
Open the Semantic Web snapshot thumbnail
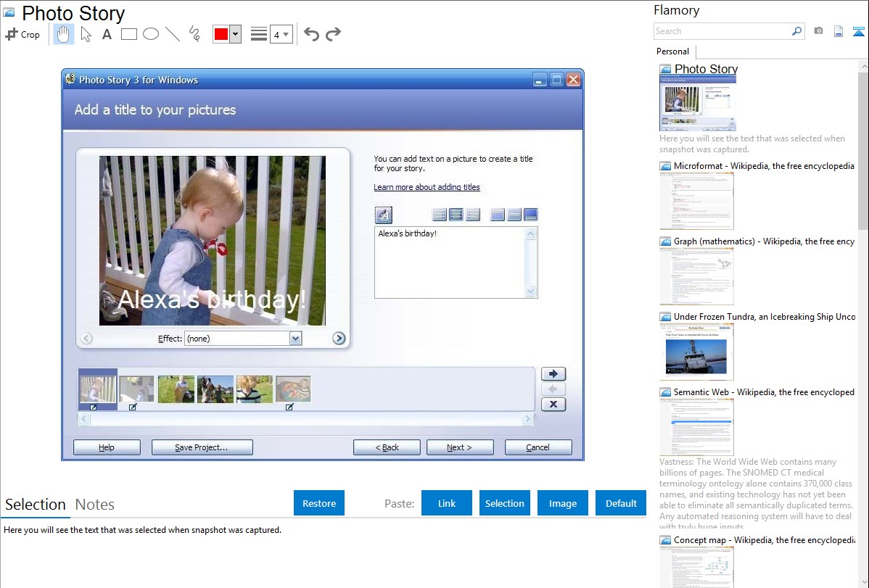(x=696, y=427)
